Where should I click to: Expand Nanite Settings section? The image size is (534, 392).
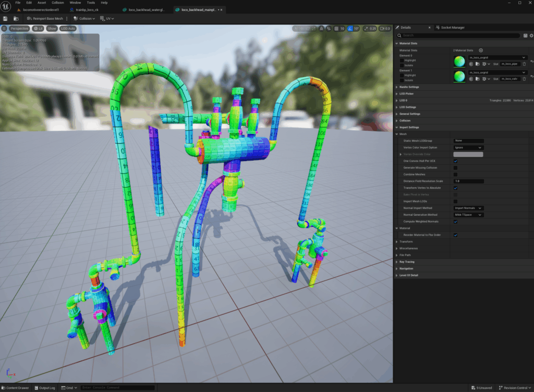click(x=397, y=87)
